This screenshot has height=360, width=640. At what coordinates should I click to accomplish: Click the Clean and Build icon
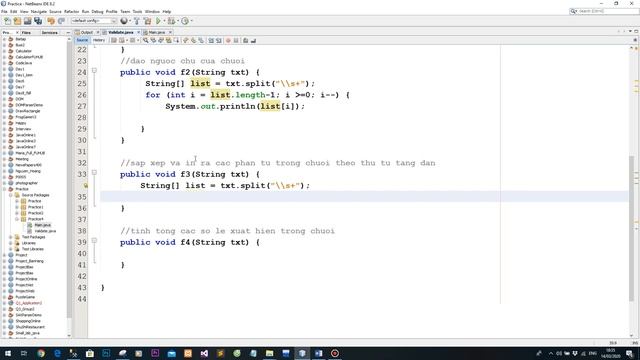[x=147, y=21]
